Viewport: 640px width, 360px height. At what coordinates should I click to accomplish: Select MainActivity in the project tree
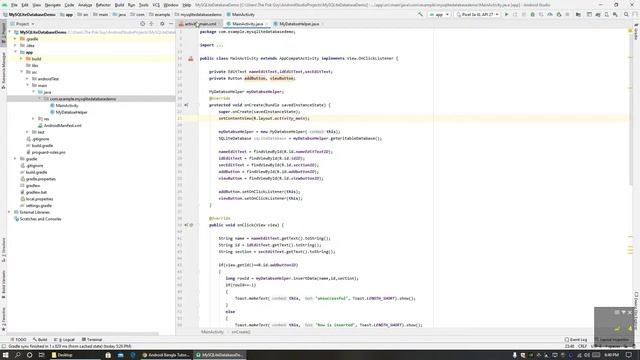(67, 105)
